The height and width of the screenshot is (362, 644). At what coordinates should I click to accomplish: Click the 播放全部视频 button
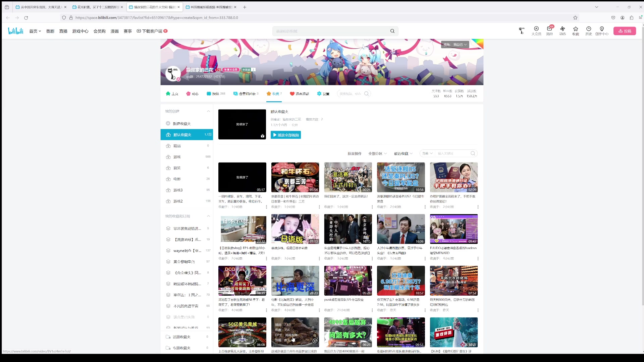[x=286, y=135]
